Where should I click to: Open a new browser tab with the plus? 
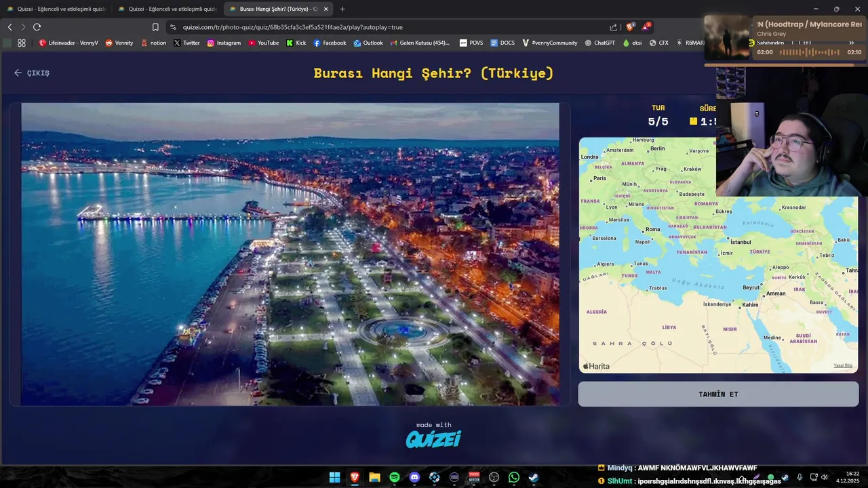click(x=342, y=9)
